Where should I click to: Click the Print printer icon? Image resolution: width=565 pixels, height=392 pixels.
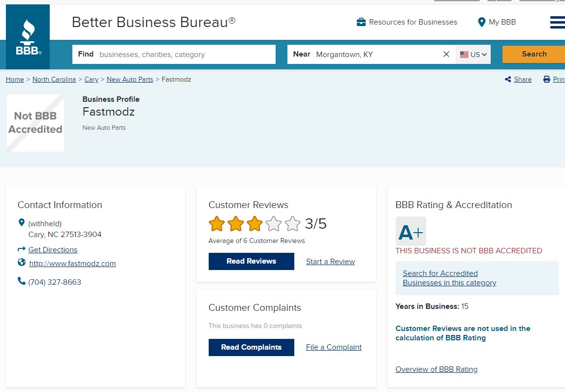click(547, 79)
